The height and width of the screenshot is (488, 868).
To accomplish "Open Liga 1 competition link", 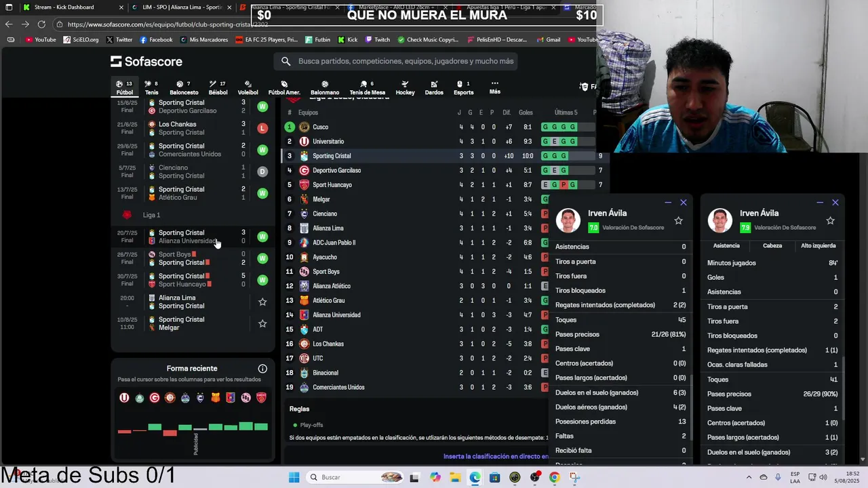I will pyautogui.click(x=151, y=215).
